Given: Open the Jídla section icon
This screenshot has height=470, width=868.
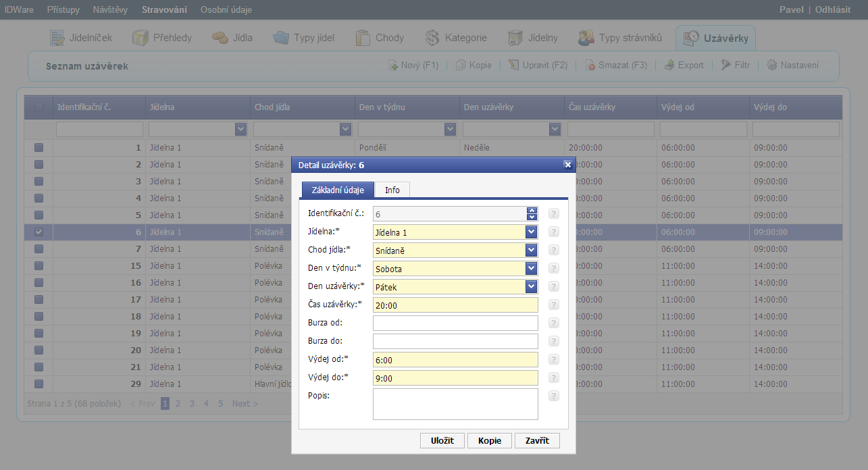Looking at the screenshot, I should [x=220, y=38].
